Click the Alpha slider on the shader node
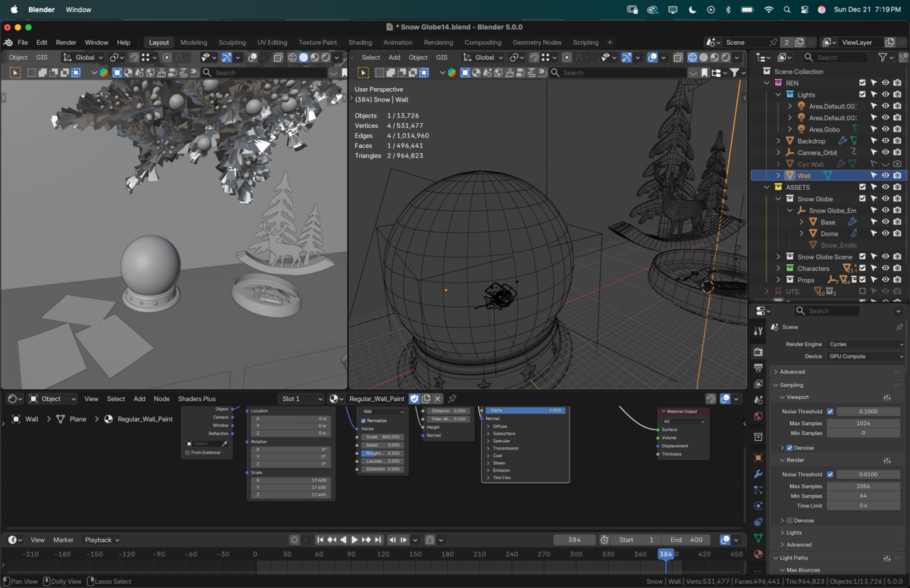The width and height of the screenshot is (910, 588). point(525,410)
